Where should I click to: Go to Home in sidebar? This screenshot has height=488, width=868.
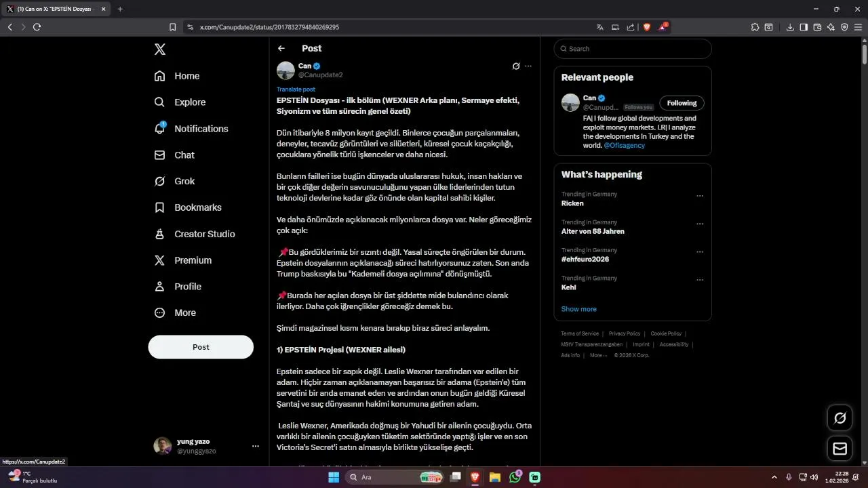pyautogui.click(x=177, y=76)
